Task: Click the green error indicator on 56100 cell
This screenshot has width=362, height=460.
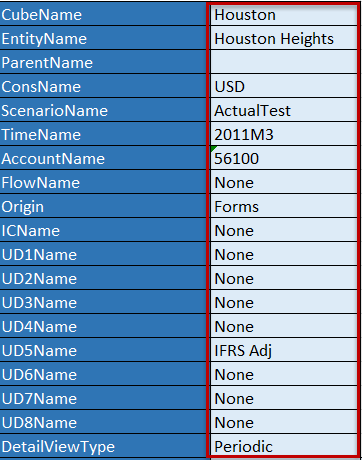Action: [213, 148]
